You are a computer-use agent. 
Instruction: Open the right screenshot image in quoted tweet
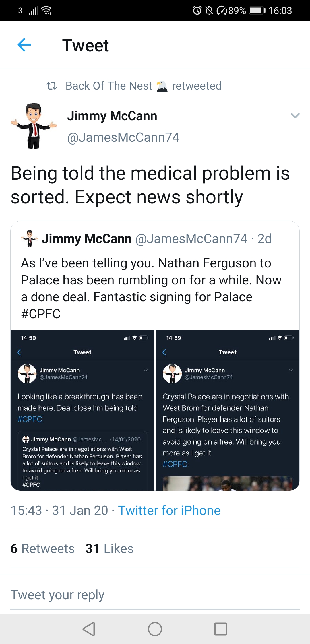click(228, 410)
